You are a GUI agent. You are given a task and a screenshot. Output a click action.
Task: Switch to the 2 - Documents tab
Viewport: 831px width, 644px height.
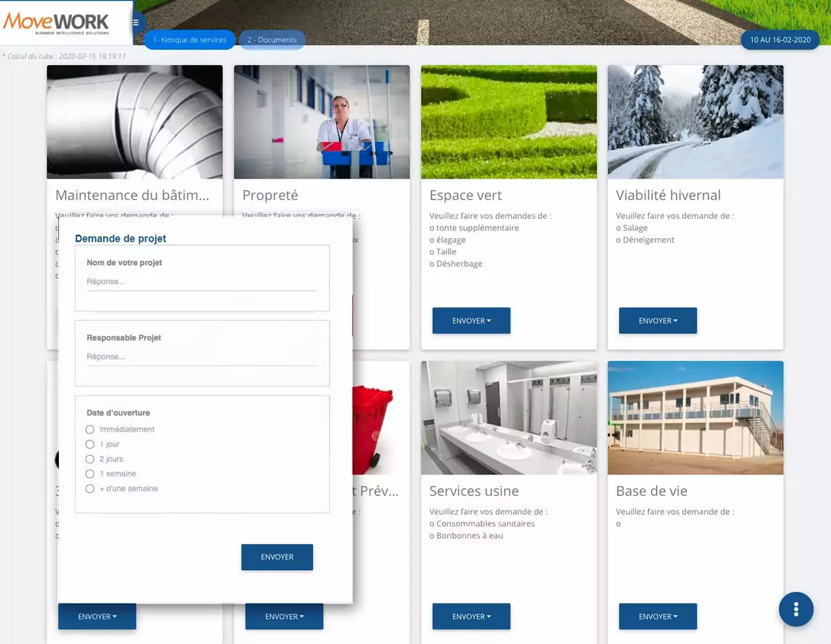click(271, 39)
